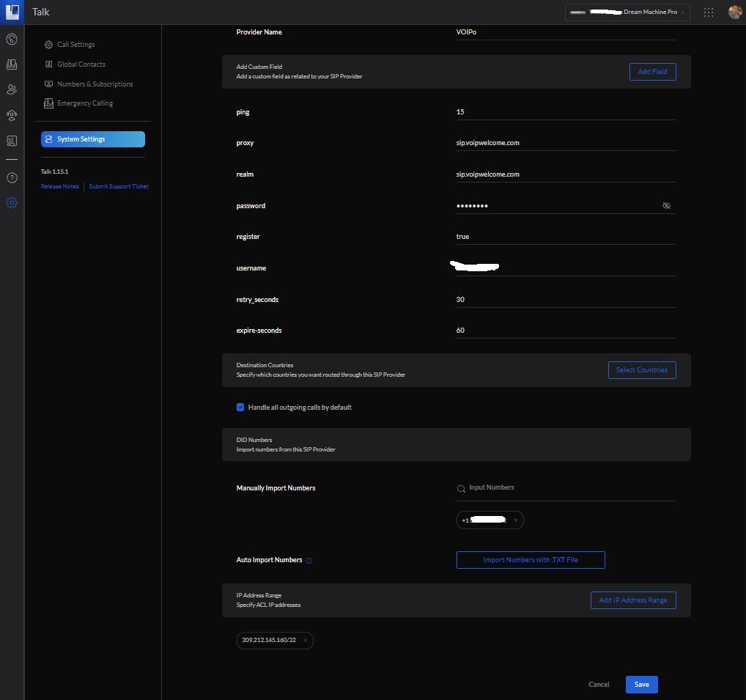Screen dimensions: 746x700
Task: Uncheck Handle all outgoing calls by default
Action: 240,408
